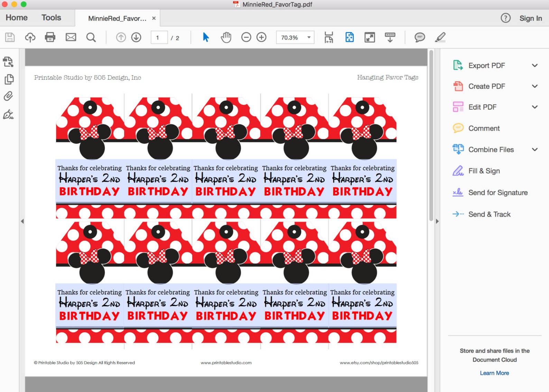Open the Fill & Sign tool
Viewport: 549px width, 392px height.
(476, 171)
